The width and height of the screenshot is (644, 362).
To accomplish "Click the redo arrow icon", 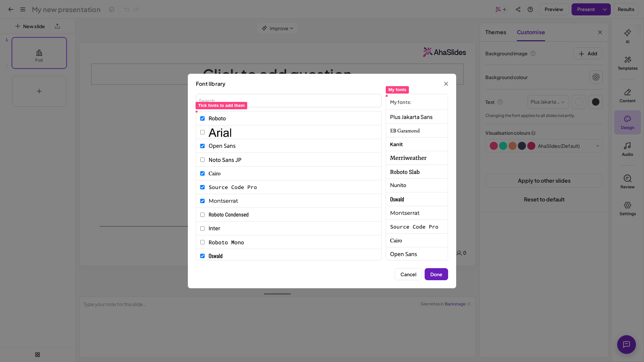I will (136, 9).
